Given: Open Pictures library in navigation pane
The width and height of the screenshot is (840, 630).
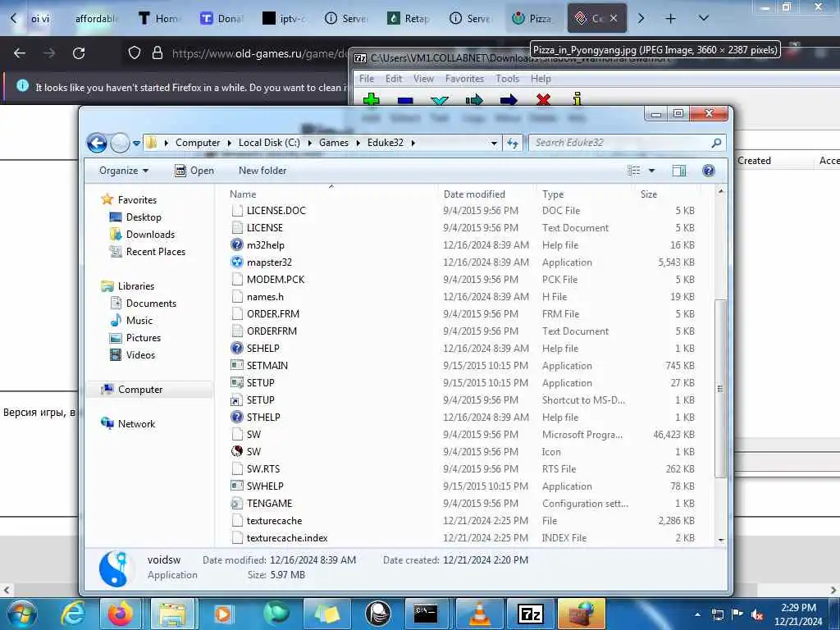Looking at the screenshot, I should tap(144, 337).
